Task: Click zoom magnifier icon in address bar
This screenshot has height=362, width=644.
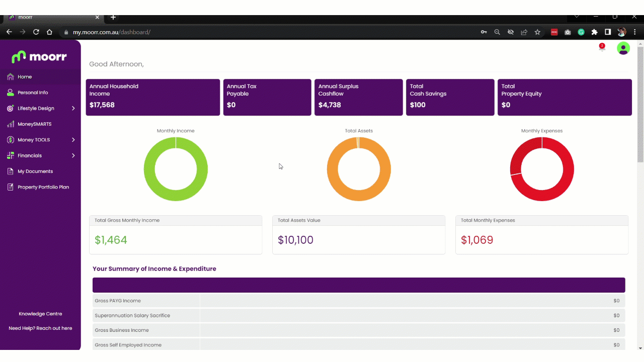Action: pyautogui.click(x=497, y=32)
